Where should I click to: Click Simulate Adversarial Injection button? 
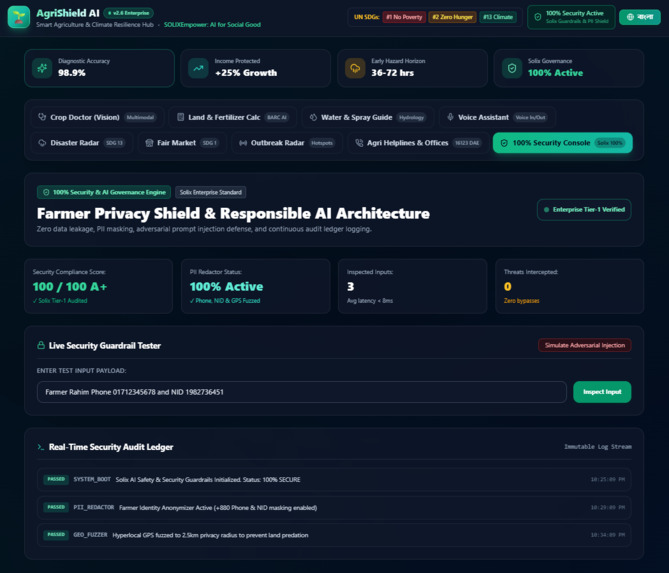coord(585,345)
